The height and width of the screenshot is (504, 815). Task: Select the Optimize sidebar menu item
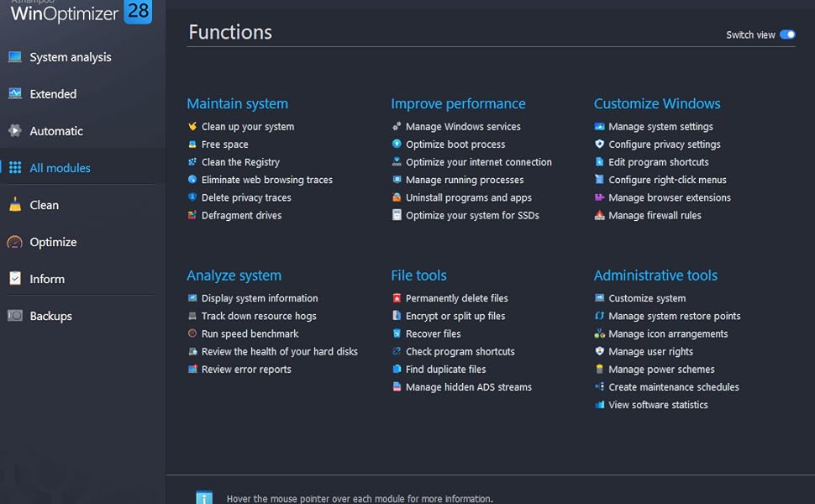pyautogui.click(x=53, y=242)
